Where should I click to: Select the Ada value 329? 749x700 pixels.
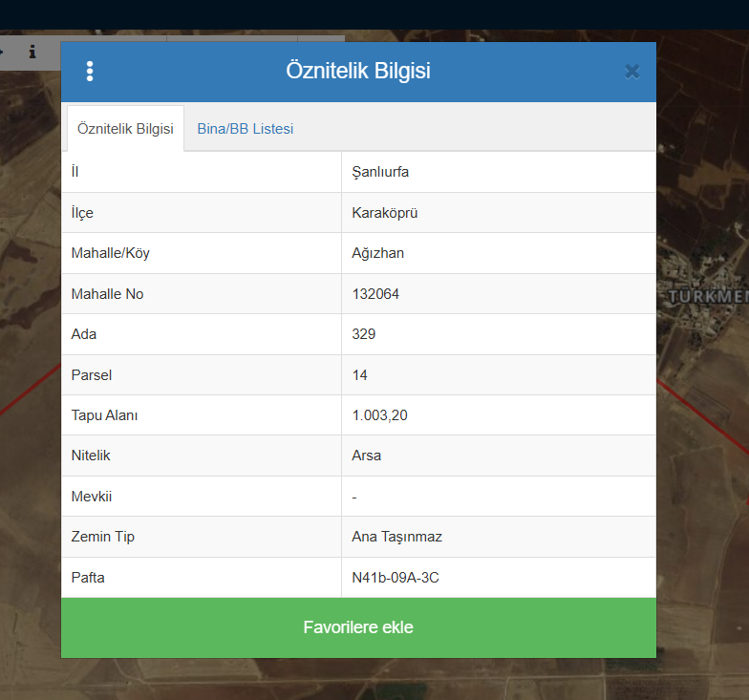[364, 334]
